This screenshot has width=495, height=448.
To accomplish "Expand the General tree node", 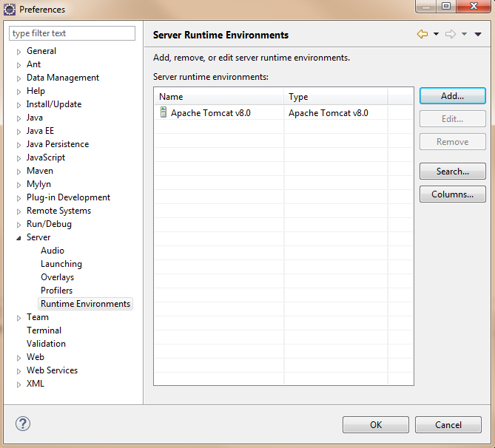I will [x=18, y=52].
